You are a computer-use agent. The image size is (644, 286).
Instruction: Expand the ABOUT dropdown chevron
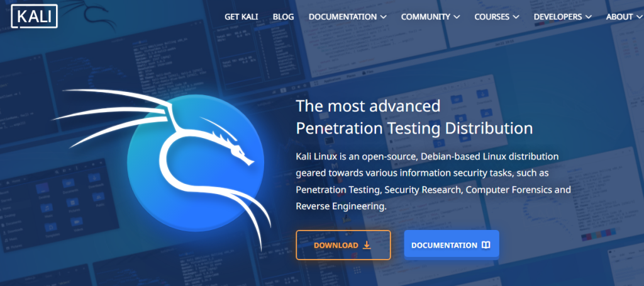point(640,17)
